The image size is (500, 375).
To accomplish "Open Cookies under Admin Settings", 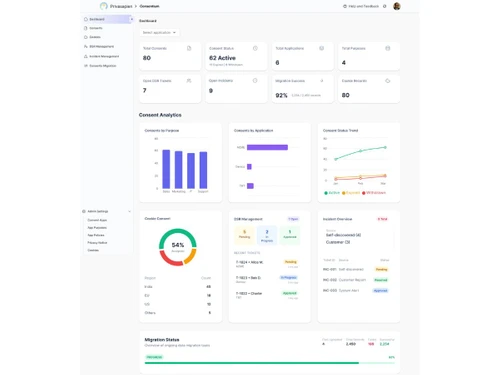I will [x=93, y=250].
